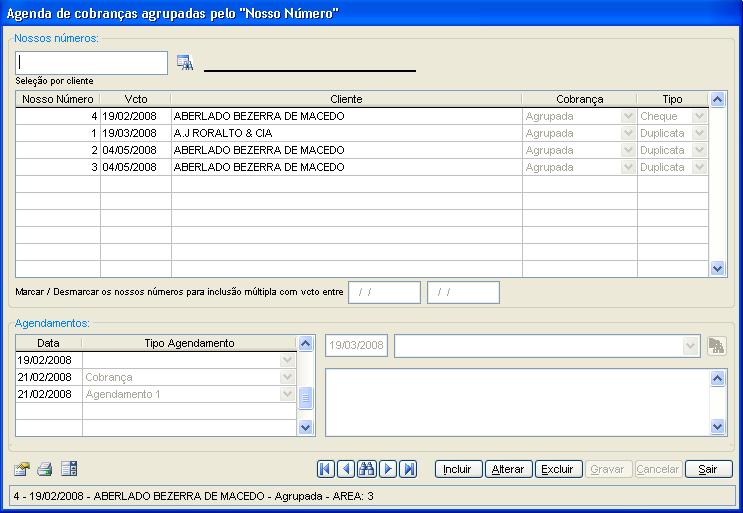Click the scheduling notes text area

coord(517,403)
